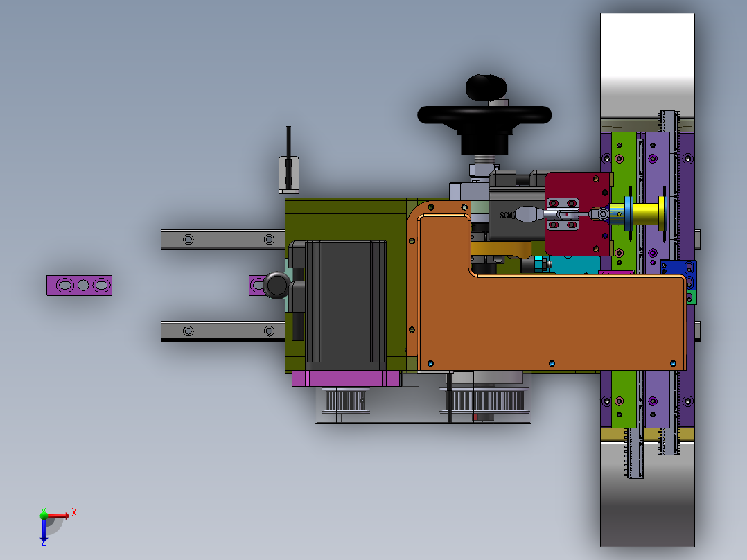Select the gray sensor with black cable
This screenshot has height=560, width=747.
click(x=289, y=174)
